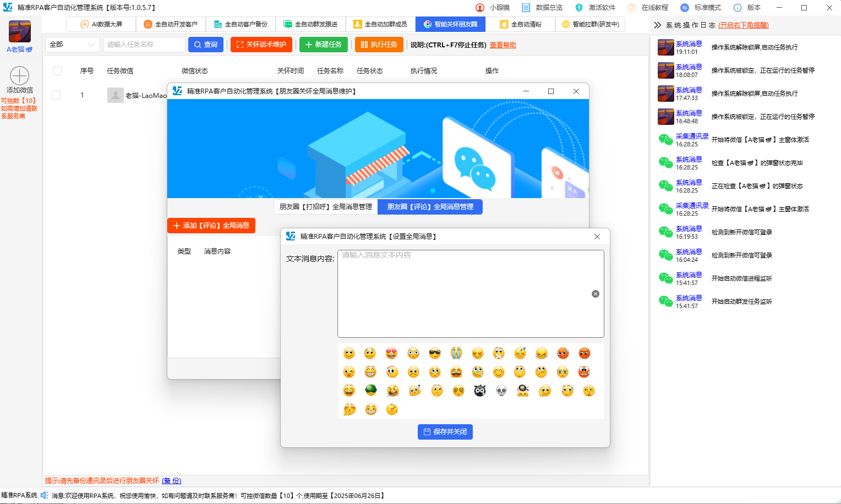Click the speaker icon in status bar
841x504 pixels.
click(45, 495)
